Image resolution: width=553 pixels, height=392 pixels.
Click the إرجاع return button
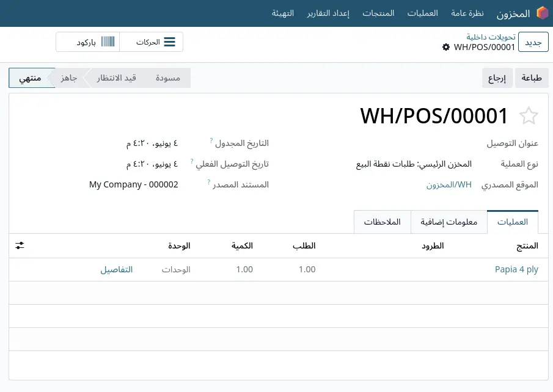[497, 78]
